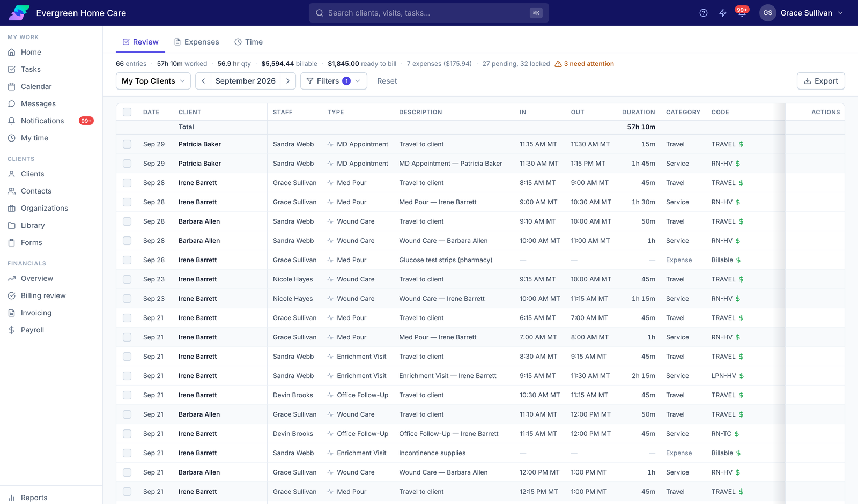Screen dimensions: 858x504
Task: Click the My time clock icon
Action: [12, 138]
